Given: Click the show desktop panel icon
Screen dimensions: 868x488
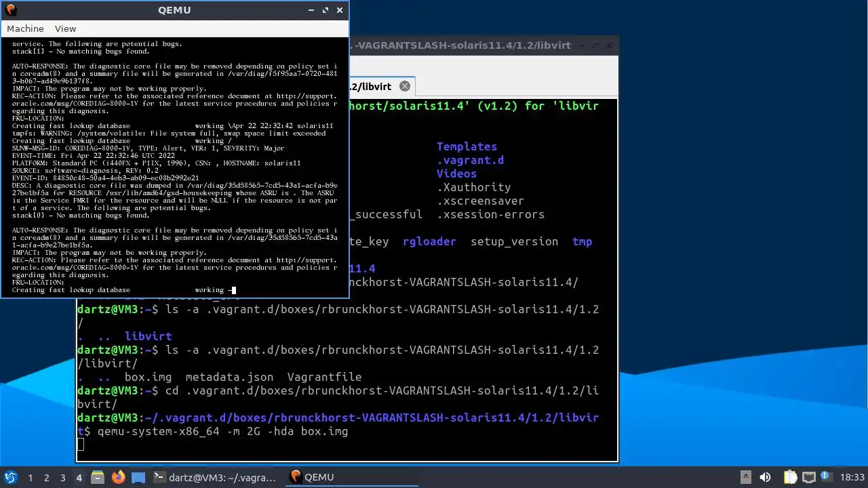Looking at the screenshot, I should coord(138,477).
